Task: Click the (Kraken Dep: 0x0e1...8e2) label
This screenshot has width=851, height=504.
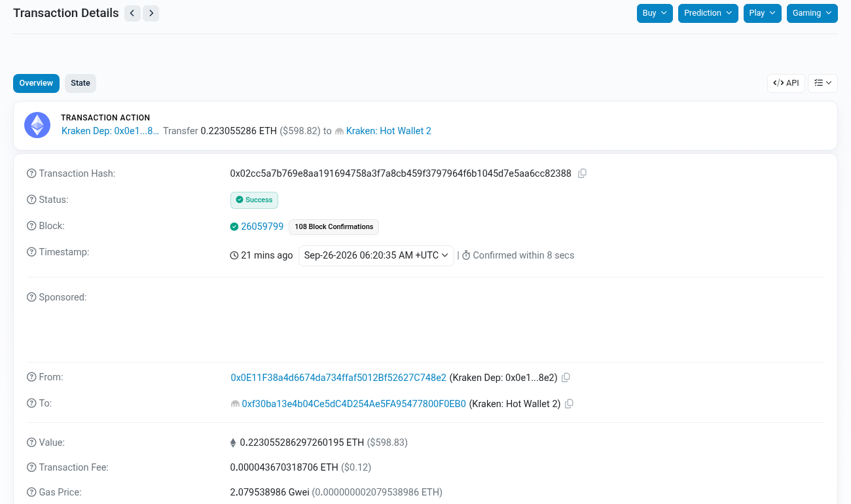Action: click(503, 378)
